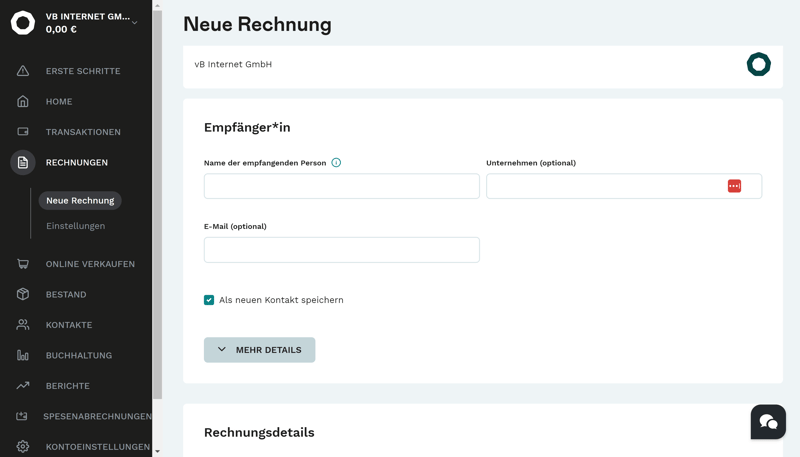Expand the Mehr Details section
Image resolution: width=800 pixels, height=457 pixels.
click(x=259, y=350)
